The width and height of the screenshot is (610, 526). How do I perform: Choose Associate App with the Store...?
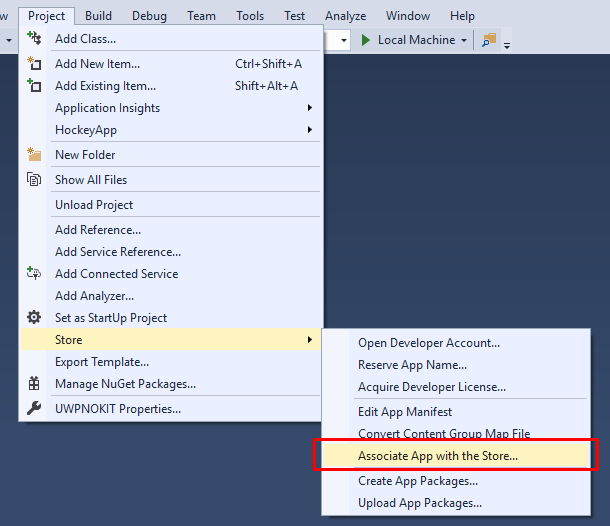[x=456, y=456]
